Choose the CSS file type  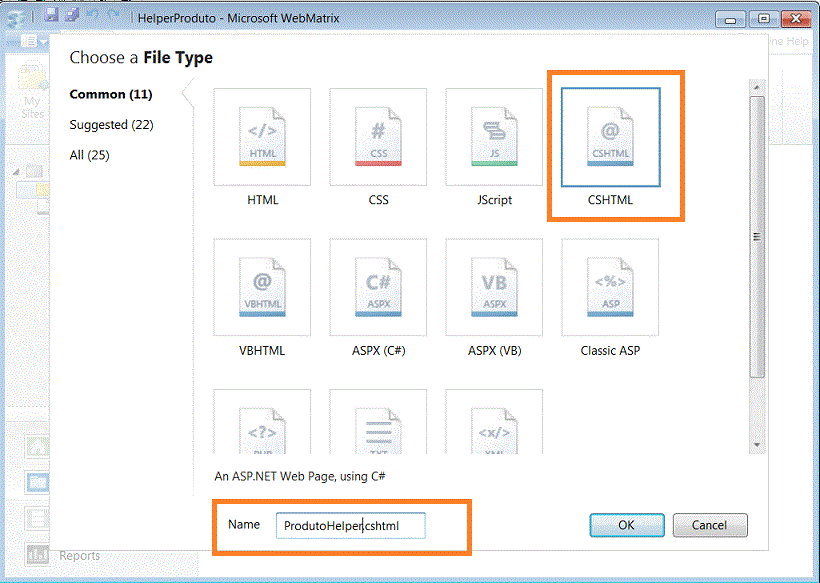(x=378, y=137)
